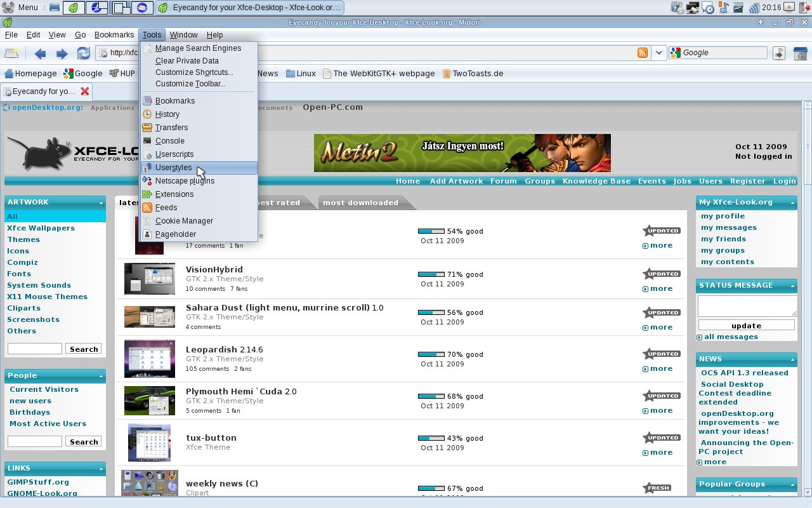Collapse the LINKS sidebar box
Image resolution: width=812 pixels, height=508 pixels.
point(101,469)
